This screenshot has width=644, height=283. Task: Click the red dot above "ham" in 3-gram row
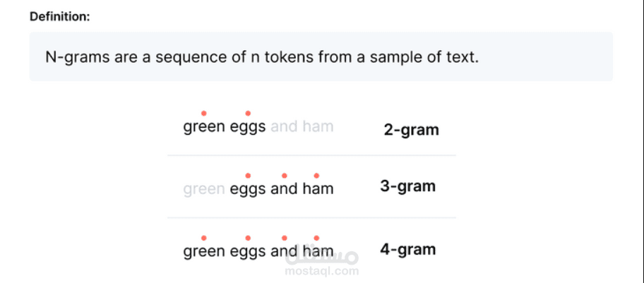(x=316, y=176)
